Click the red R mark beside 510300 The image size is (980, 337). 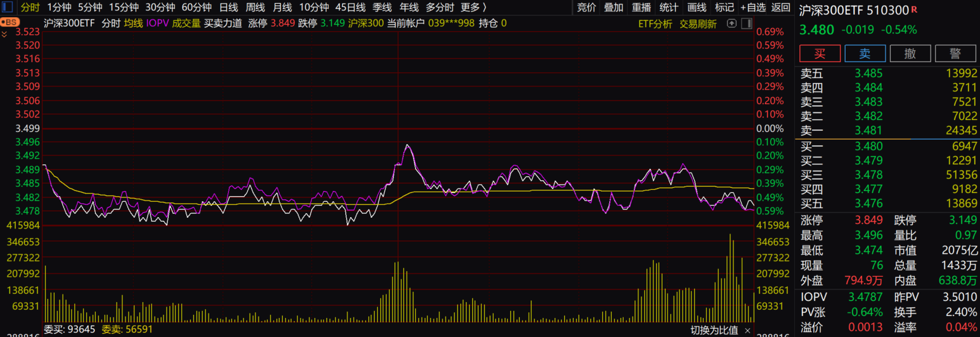click(x=914, y=10)
